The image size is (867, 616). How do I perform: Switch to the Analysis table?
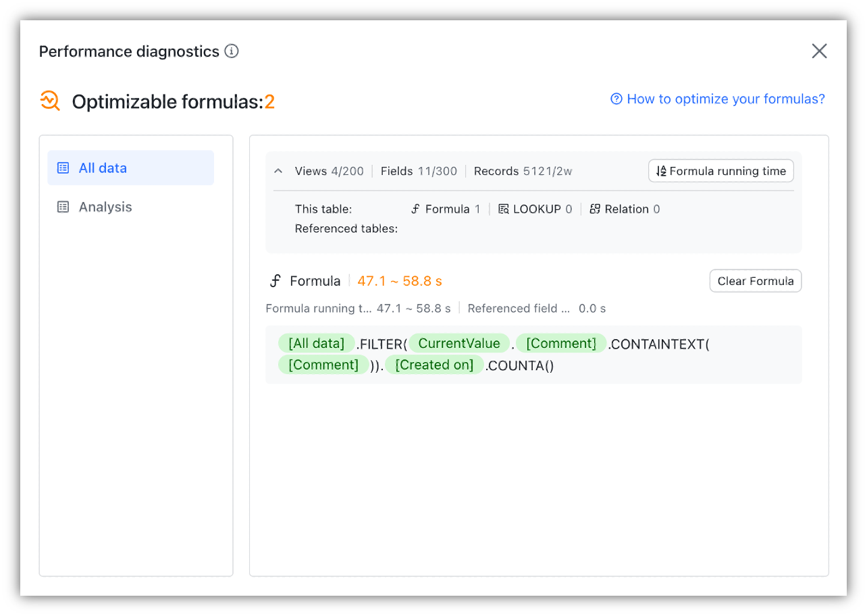tap(105, 207)
